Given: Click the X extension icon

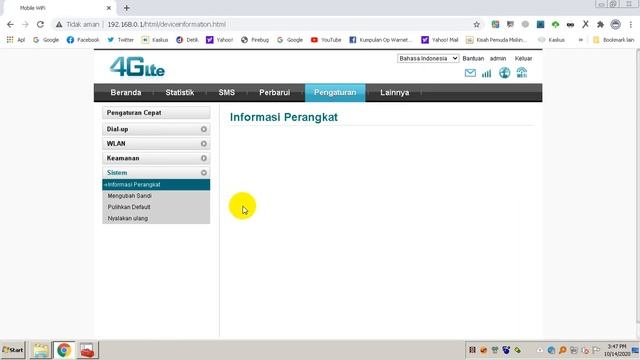Looking at the screenshot, I should click(x=585, y=24).
